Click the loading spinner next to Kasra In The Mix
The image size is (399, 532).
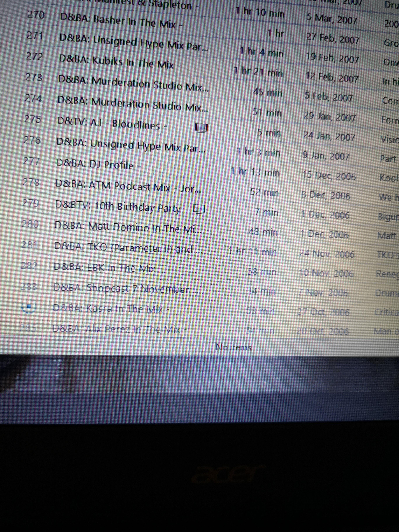29,307
